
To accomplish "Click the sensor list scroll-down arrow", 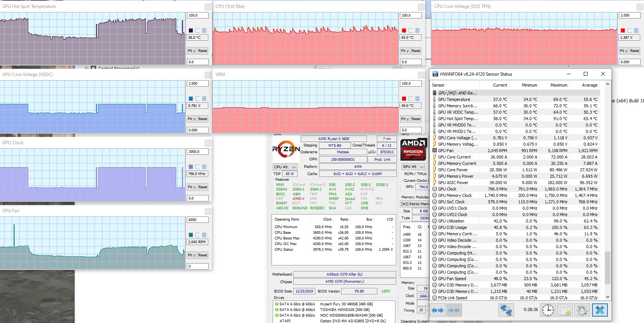I will (607, 297).
